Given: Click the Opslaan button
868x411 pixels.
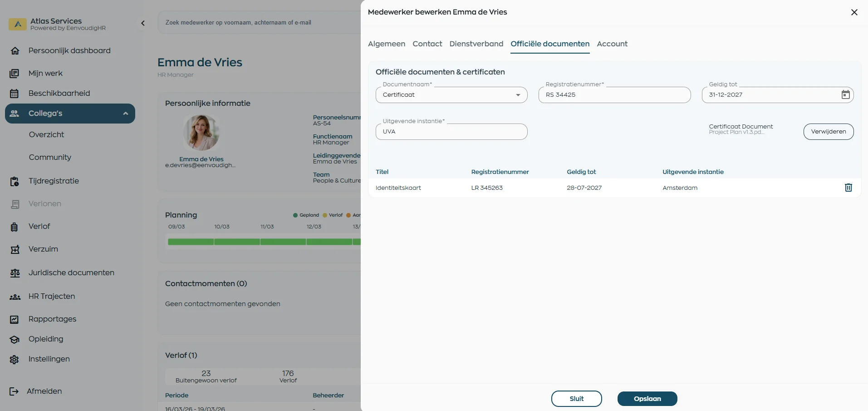Looking at the screenshot, I should click(x=647, y=399).
